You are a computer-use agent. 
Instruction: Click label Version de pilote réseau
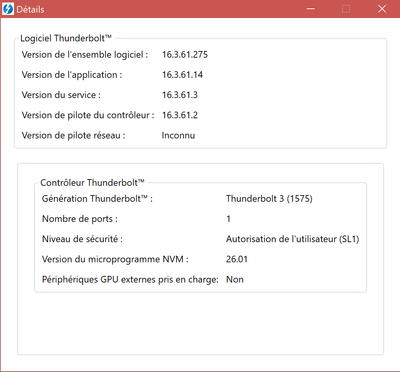coord(73,136)
